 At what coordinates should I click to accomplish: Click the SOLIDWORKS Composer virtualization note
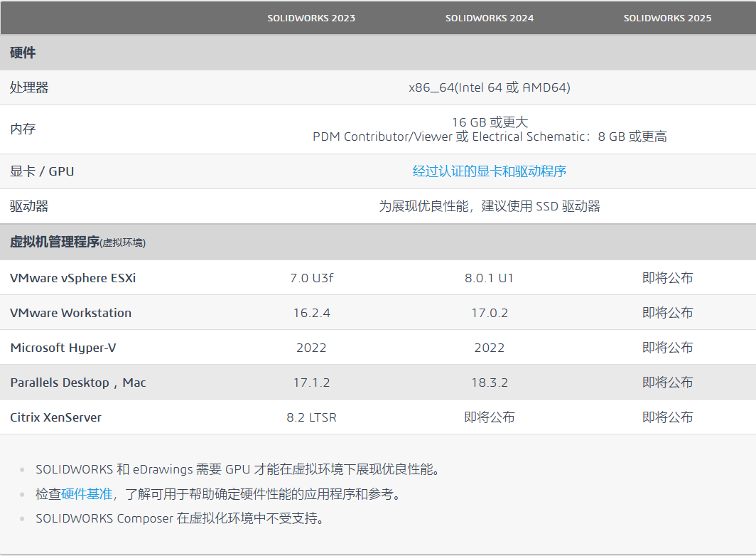click(180, 518)
